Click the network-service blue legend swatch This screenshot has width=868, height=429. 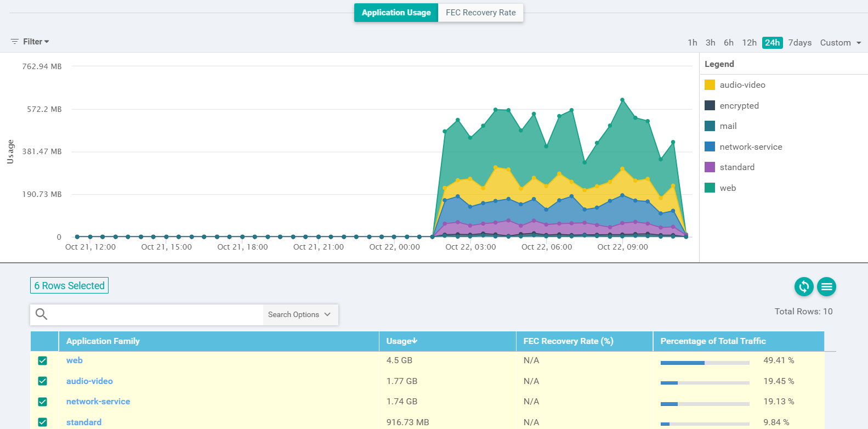pyautogui.click(x=710, y=146)
